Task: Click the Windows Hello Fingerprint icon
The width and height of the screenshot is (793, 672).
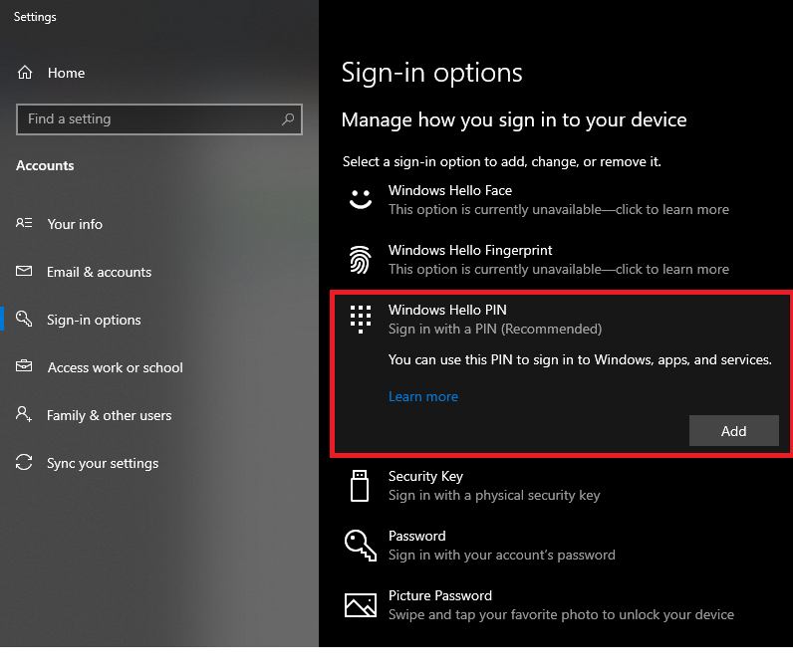Action: point(361,260)
